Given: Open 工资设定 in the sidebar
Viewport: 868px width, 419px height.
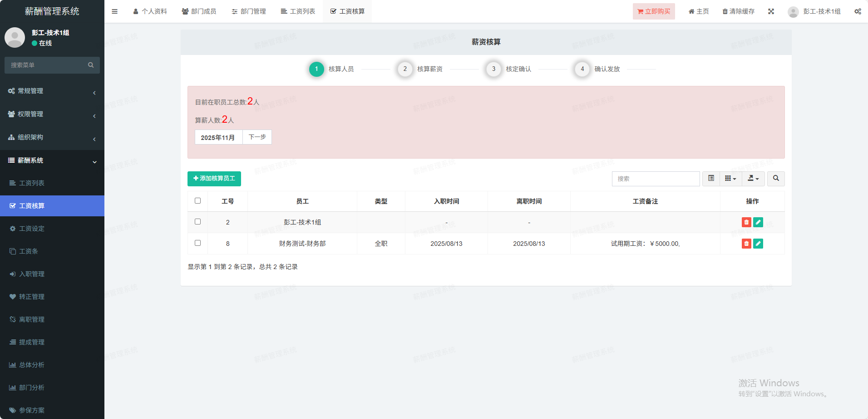Looking at the screenshot, I should [32, 229].
